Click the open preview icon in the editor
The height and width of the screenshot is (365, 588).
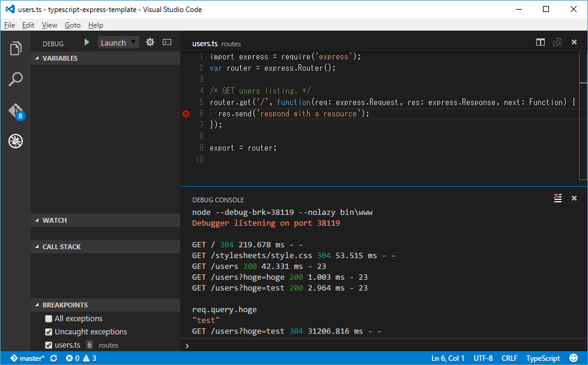click(x=557, y=42)
